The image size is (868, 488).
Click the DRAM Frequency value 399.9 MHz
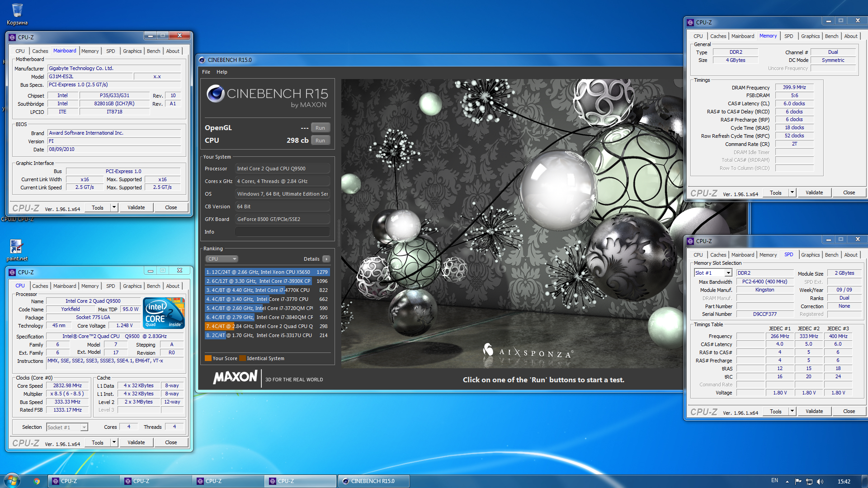tap(794, 88)
